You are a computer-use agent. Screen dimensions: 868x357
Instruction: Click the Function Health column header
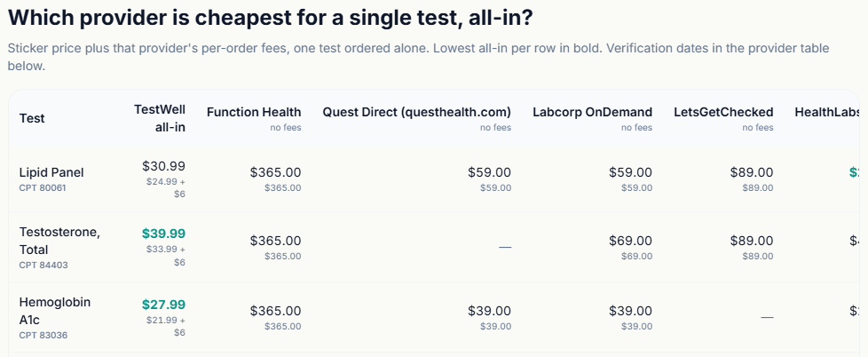click(x=254, y=113)
